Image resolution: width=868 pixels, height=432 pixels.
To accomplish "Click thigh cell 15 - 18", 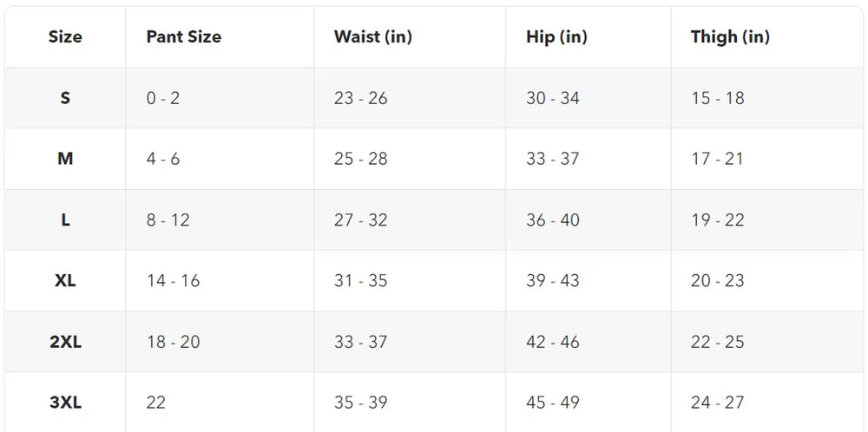I will tap(718, 98).
